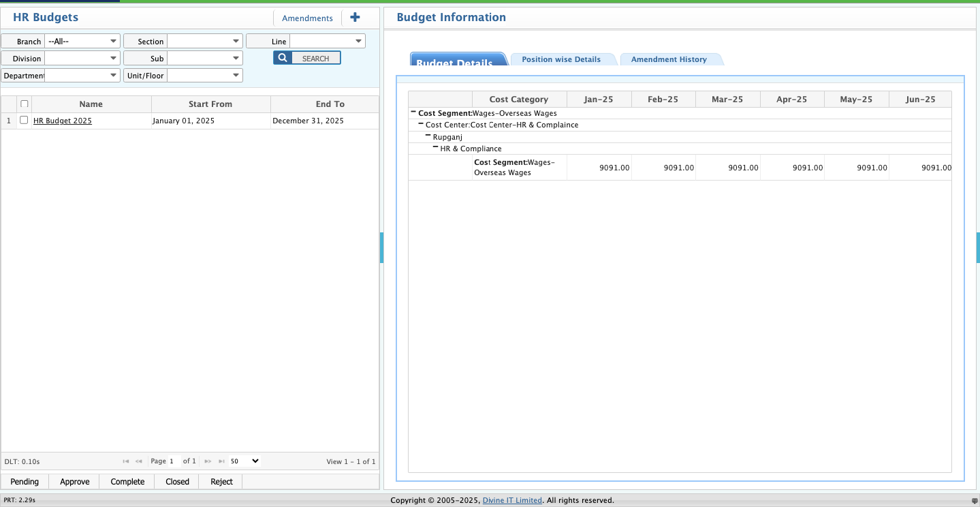Collapse the Budget Information panel's right edge handle
980x507 pixels.
click(x=977, y=247)
